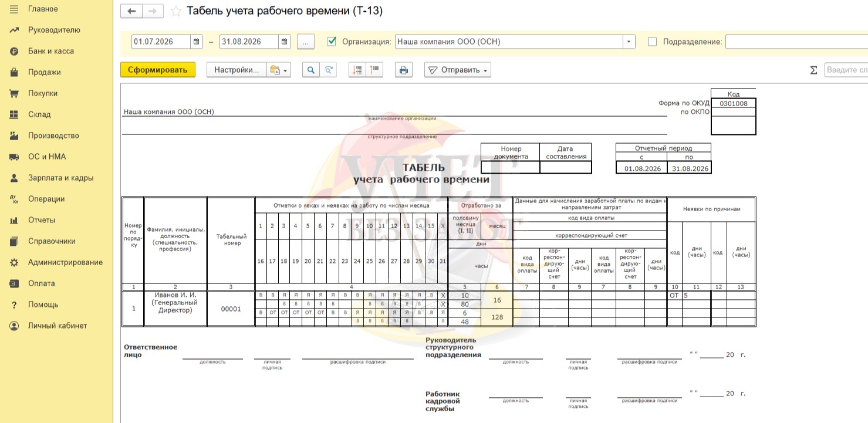
Task: Uncheck the Организация checkbox
Action: point(332,42)
